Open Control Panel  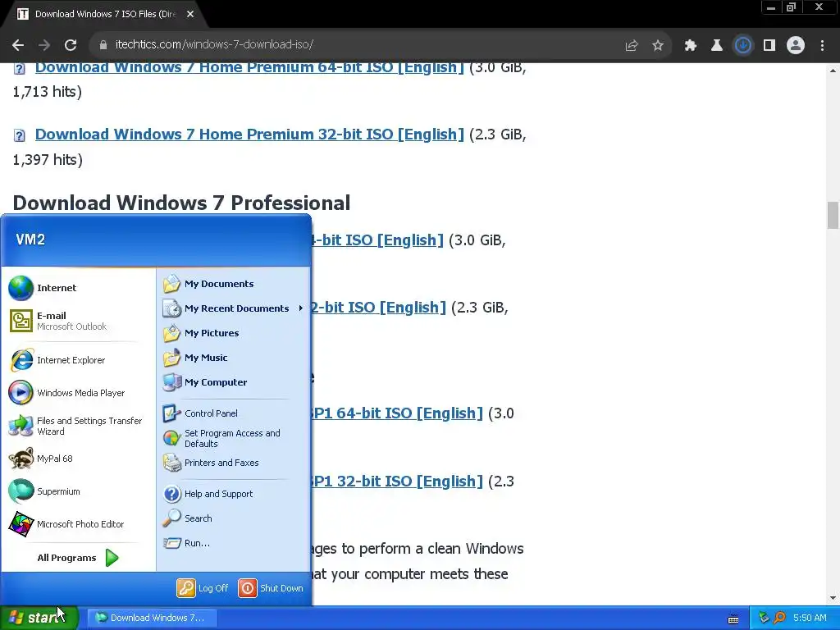click(x=234, y=413)
